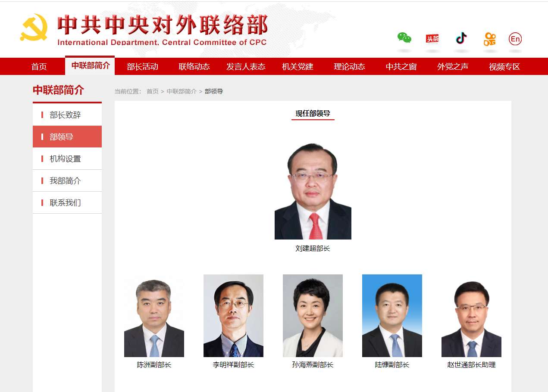Open 联系我们 sidebar entry
The width and height of the screenshot is (548, 392).
(x=67, y=202)
